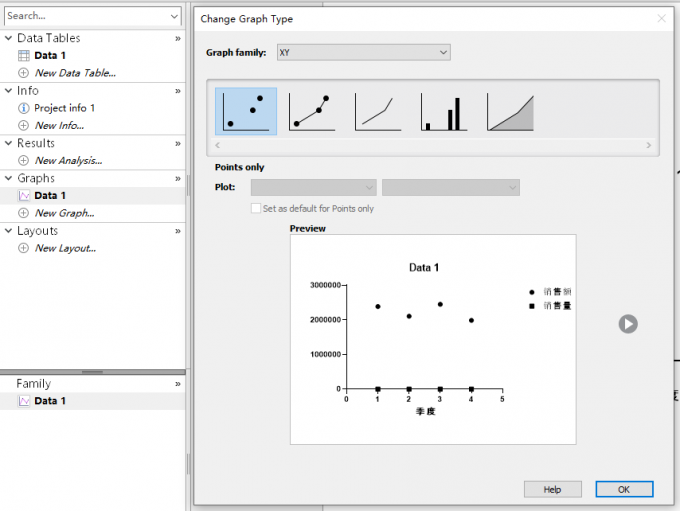Click New Data Table plus icon
Image resolution: width=680 pixels, height=511 pixels.
click(x=24, y=73)
